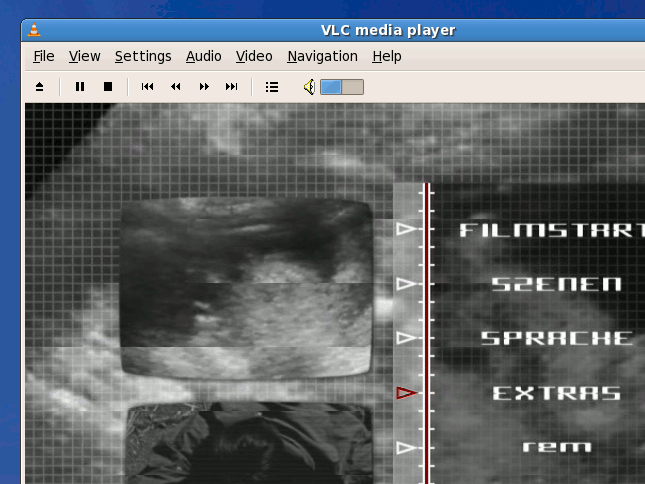This screenshot has width=645, height=484.
Task: Skip to next chapter button
Action: pyautogui.click(x=232, y=87)
